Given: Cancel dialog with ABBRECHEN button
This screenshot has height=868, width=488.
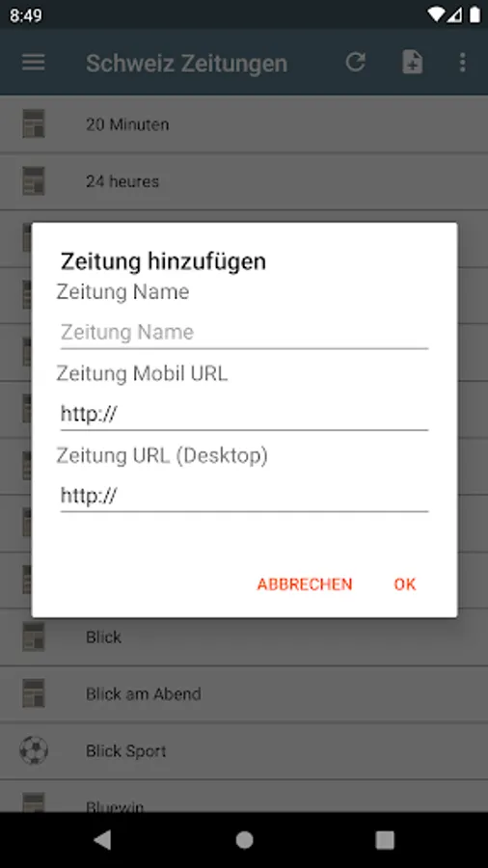Looking at the screenshot, I should coord(305,584).
